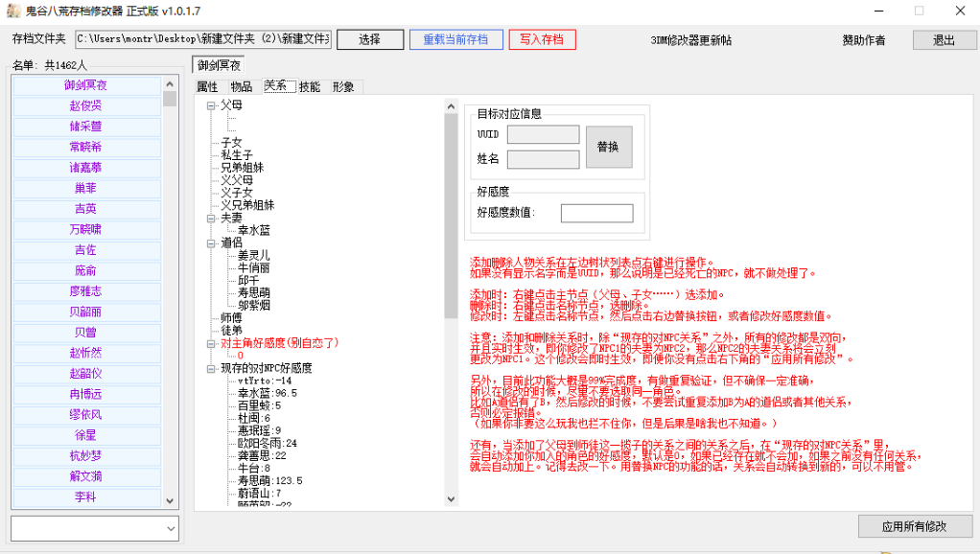
Task: Collapse the 父母 tree node
Action: coord(211,105)
